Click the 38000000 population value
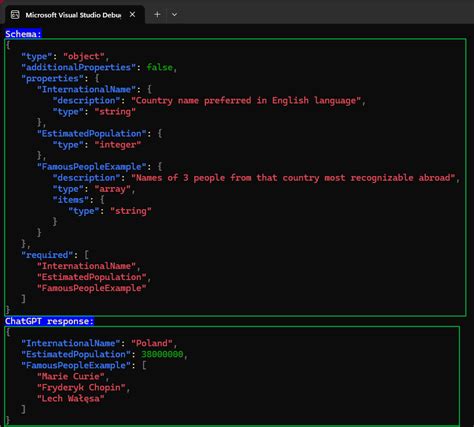The width and height of the screenshot is (474, 427). [x=162, y=354]
